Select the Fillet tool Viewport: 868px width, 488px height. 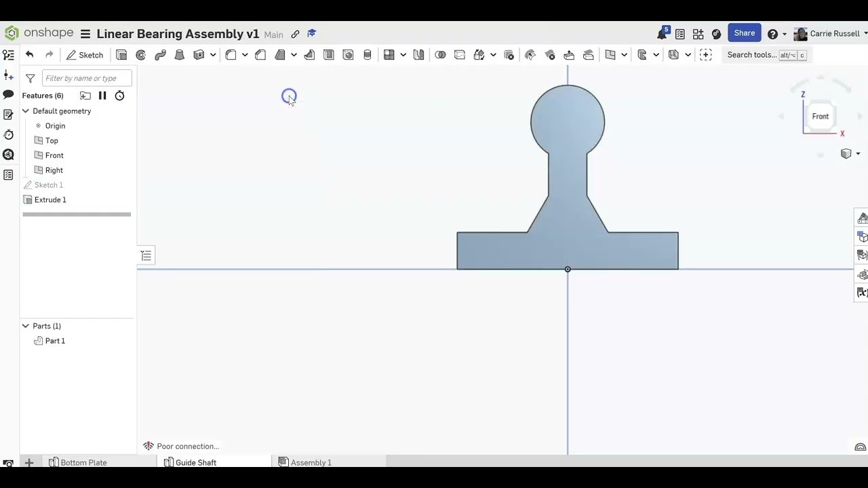(231, 55)
